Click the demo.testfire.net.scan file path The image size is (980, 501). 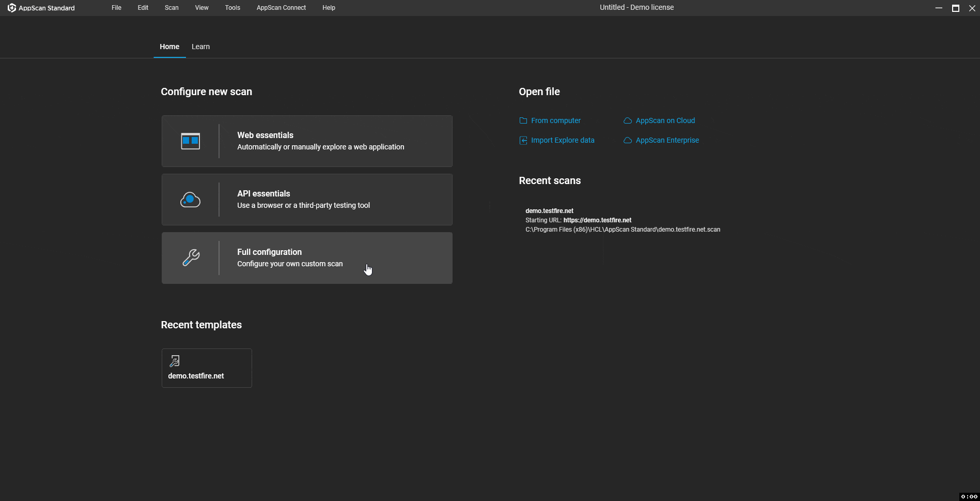click(623, 230)
